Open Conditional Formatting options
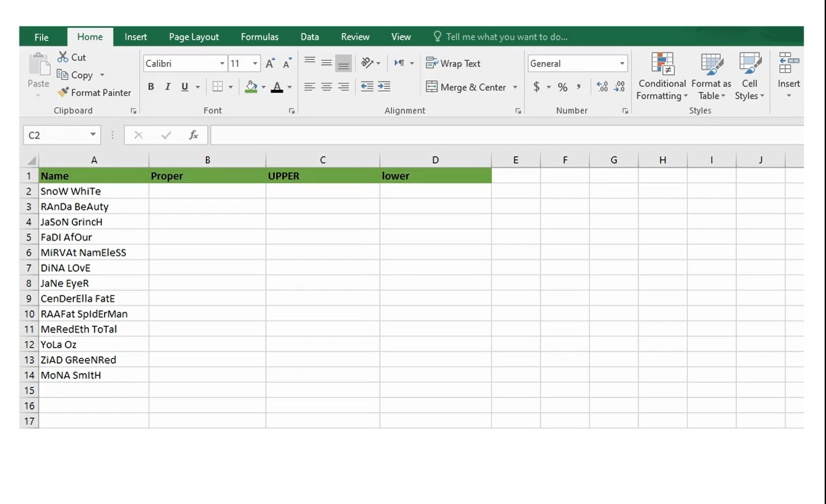The image size is (826, 504). (x=661, y=76)
